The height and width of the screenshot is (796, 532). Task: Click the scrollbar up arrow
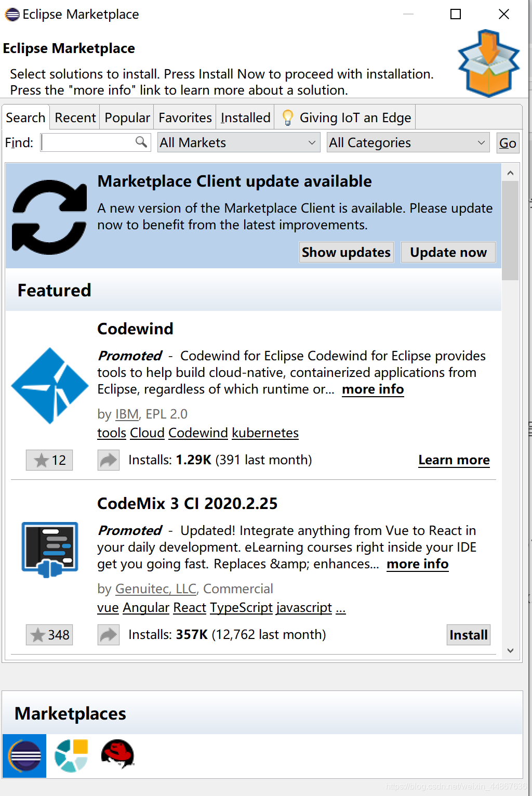(x=510, y=173)
